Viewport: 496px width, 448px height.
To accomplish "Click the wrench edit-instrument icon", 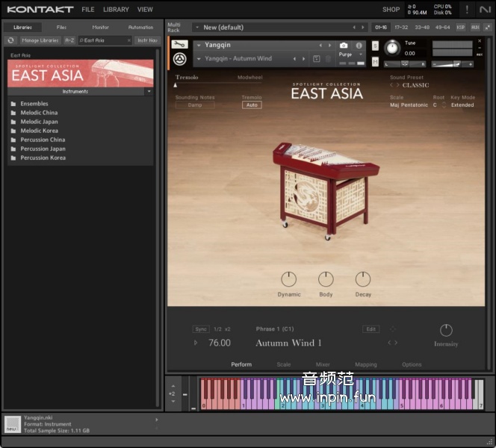I will coord(179,45).
